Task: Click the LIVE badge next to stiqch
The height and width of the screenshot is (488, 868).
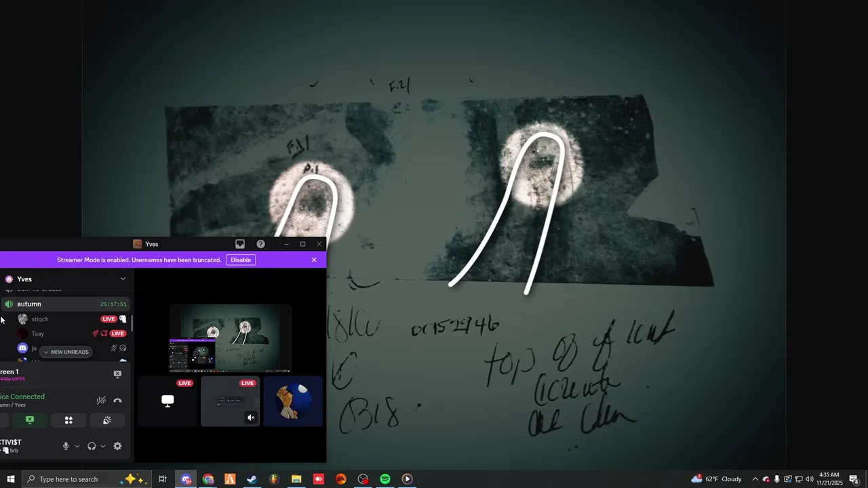Action: (108, 319)
